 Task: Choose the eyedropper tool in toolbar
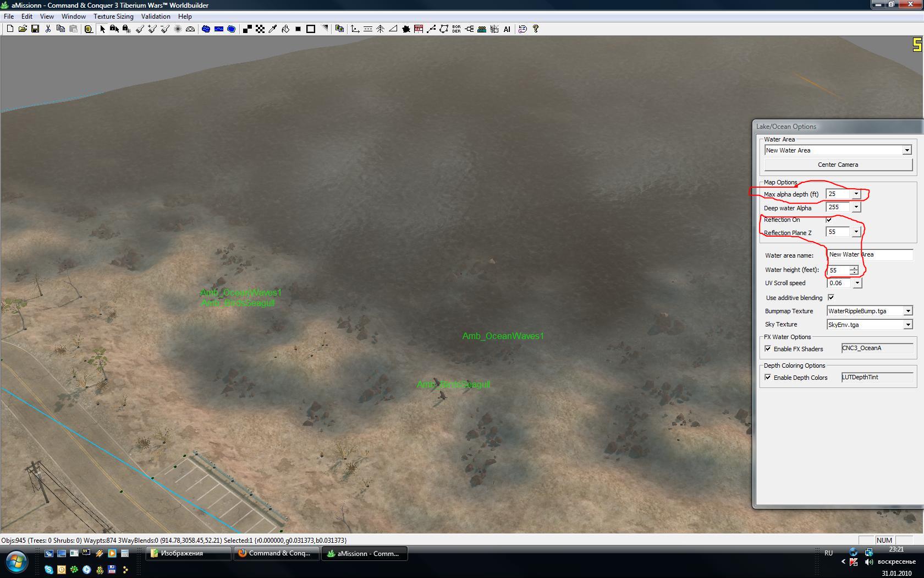273,29
